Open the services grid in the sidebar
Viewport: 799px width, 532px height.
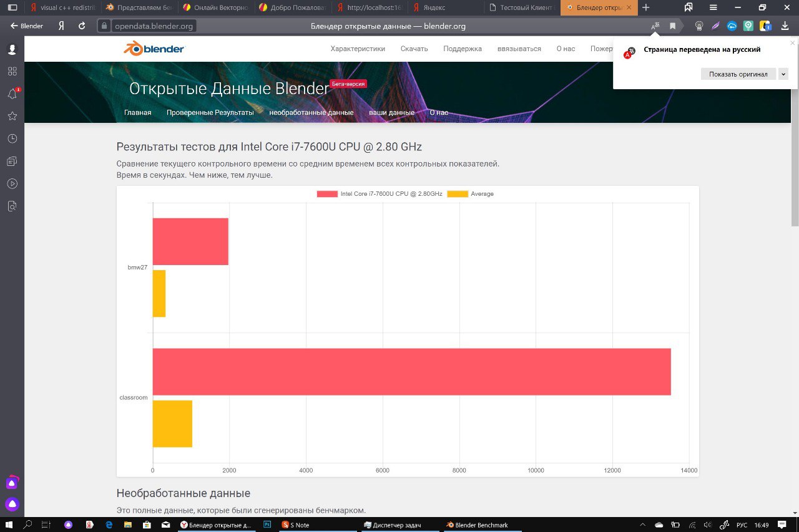[x=12, y=71]
